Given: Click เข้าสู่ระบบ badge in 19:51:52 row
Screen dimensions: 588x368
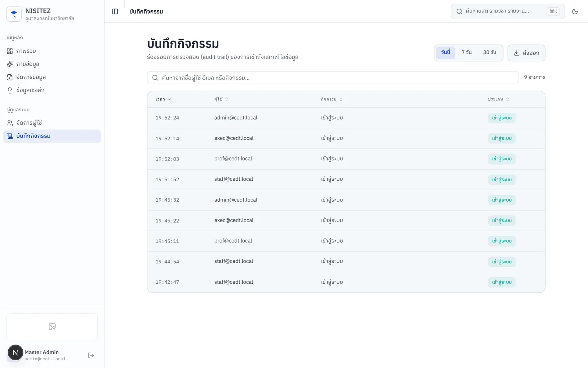Looking at the screenshot, I should click(x=502, y=180).
